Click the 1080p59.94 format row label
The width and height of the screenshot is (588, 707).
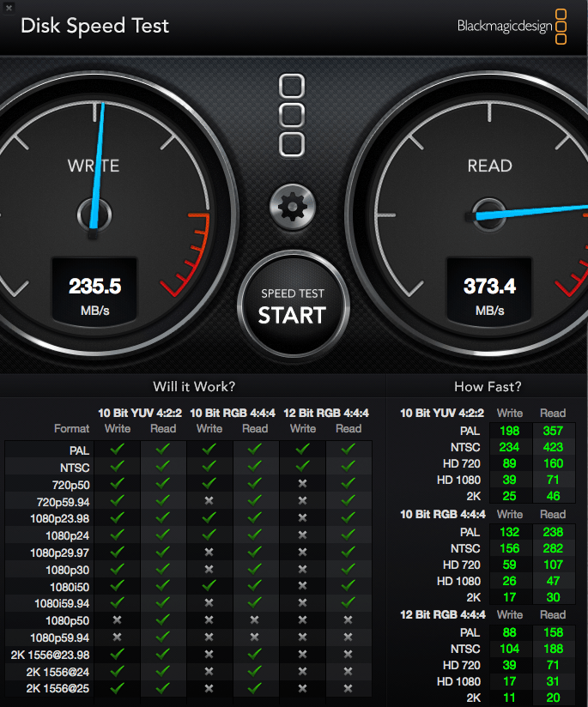[x=60, y=638]
